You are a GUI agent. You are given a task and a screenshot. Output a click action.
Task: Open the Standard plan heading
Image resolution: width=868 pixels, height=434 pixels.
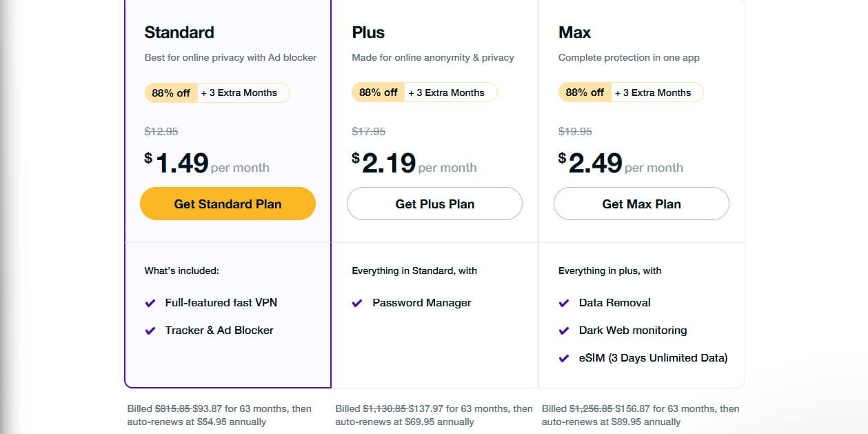point(179,32)
